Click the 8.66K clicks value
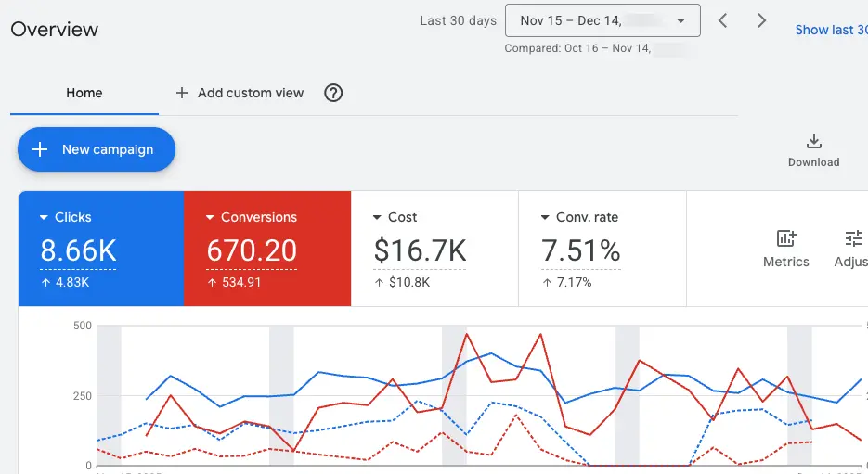 [x=78, y=250]
